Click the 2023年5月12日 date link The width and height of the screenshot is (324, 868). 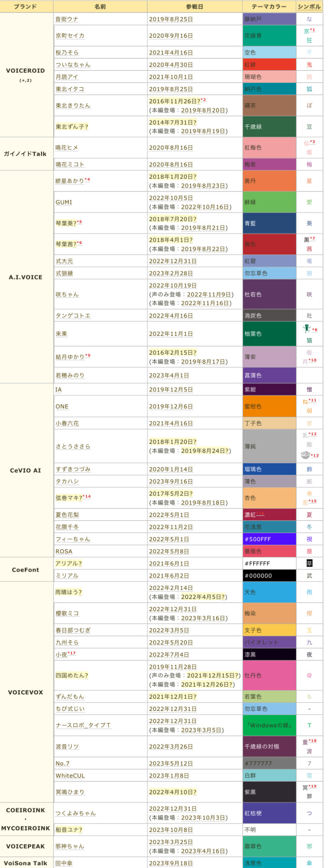coord(171,763)
